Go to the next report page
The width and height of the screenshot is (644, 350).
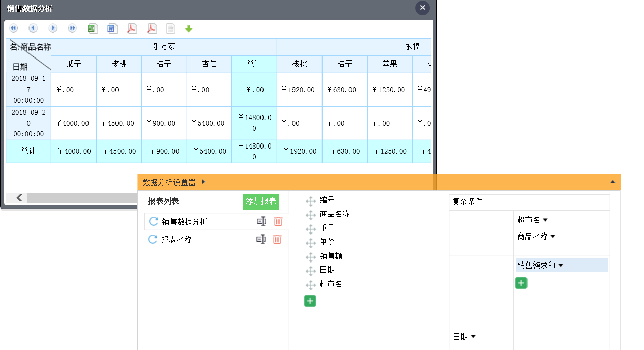tap(53, 28)
